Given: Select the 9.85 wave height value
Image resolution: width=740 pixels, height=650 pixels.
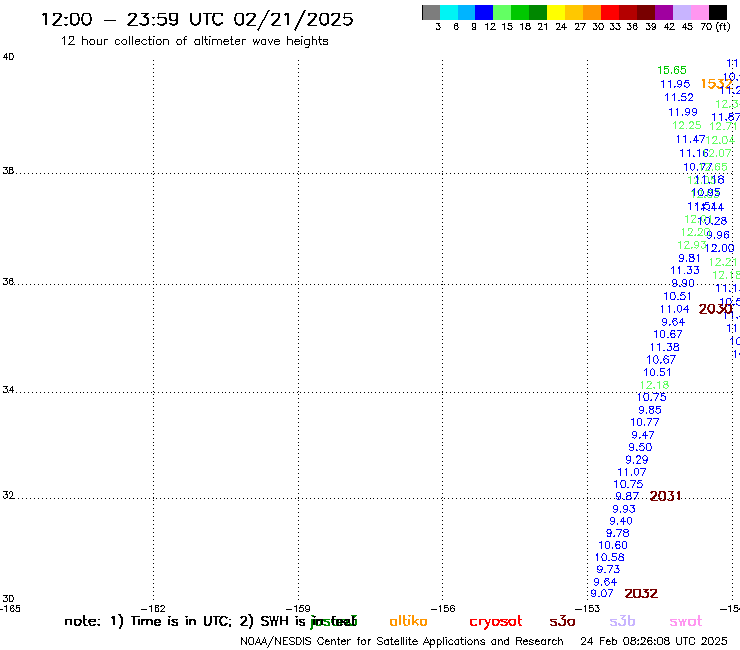Looking at the screenshot, I should [650, 410].
